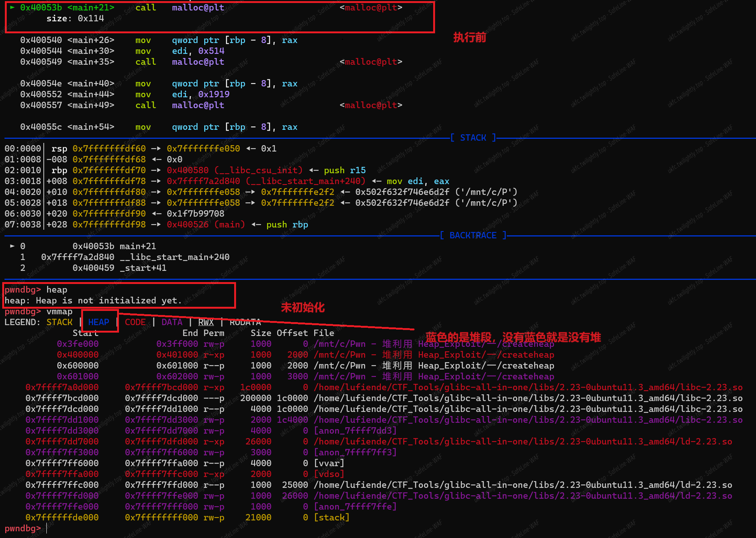Click the size: 0x114 argument line
Image resolution: width=756 pixels, height=538 pixels.
pos(75,18)
